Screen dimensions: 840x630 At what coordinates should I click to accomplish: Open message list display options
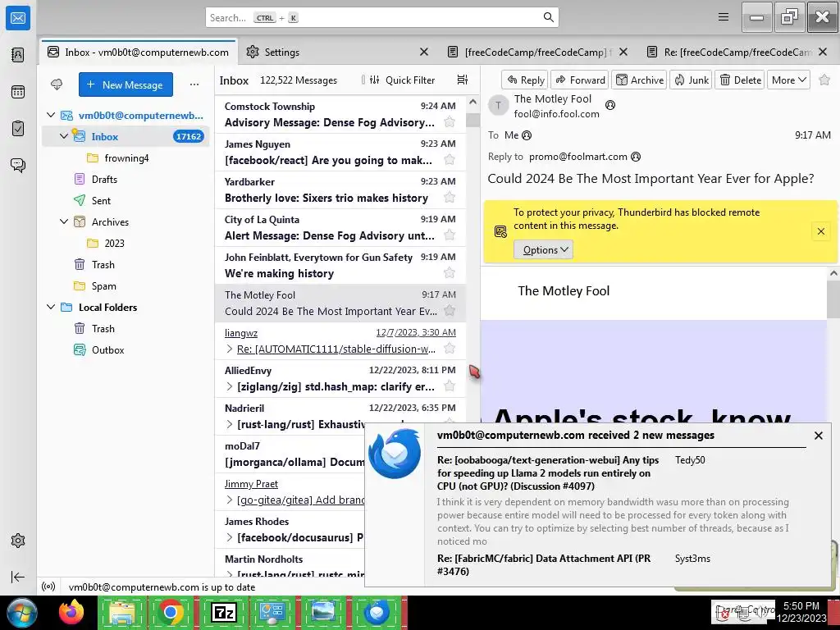[463, 80]
